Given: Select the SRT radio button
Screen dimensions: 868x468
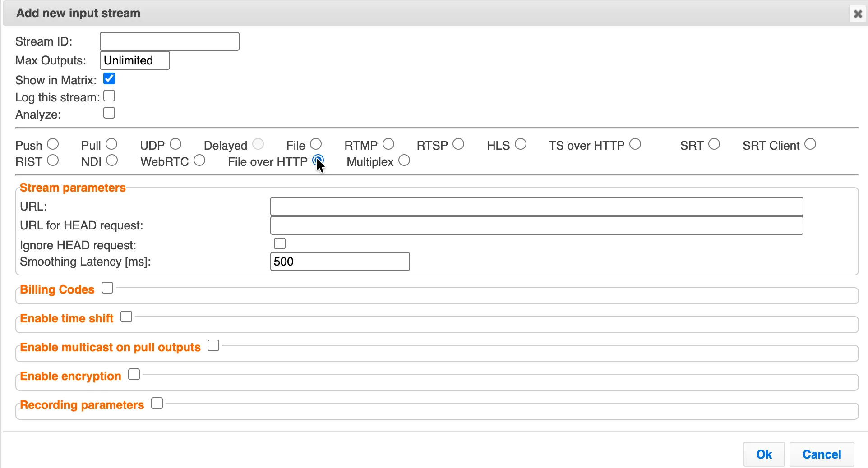Looking at the screenshot, I should (714, 144).
